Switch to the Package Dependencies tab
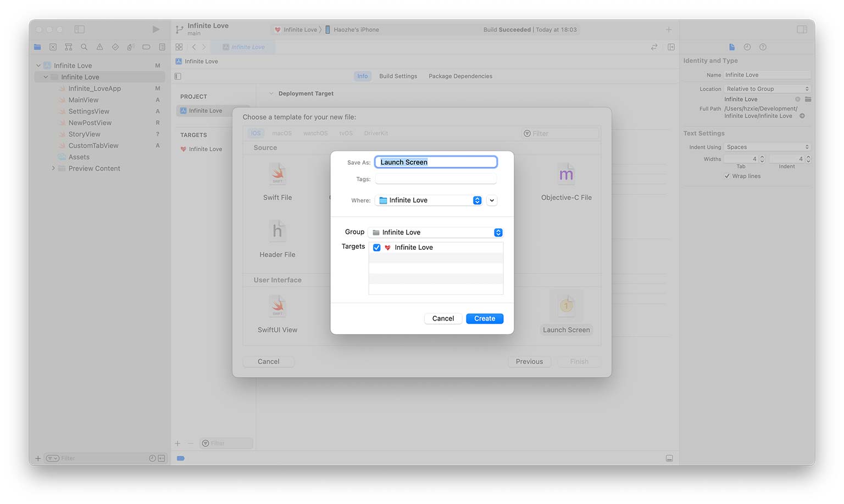Viewport: 844px width, 504px height. click(x=460, y=76)
